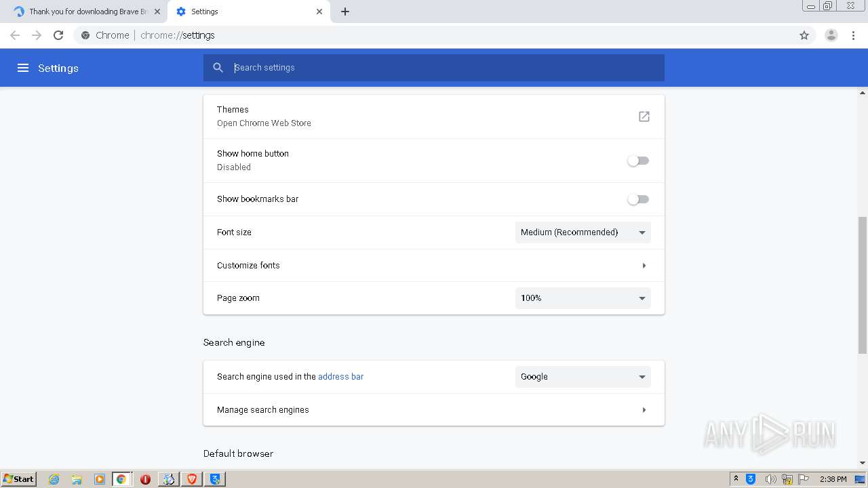Close the Brave download tab

[157, 12]
